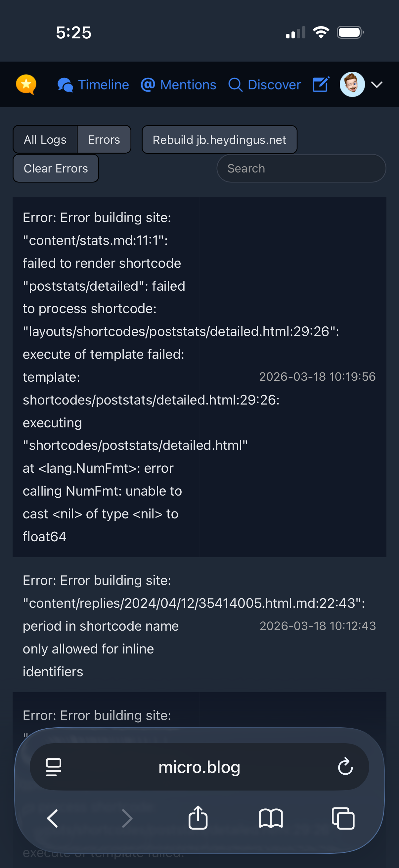Compose a new post via the pencil icon
The width and height of the screenshot is (399, 868).
click(320, 84)
